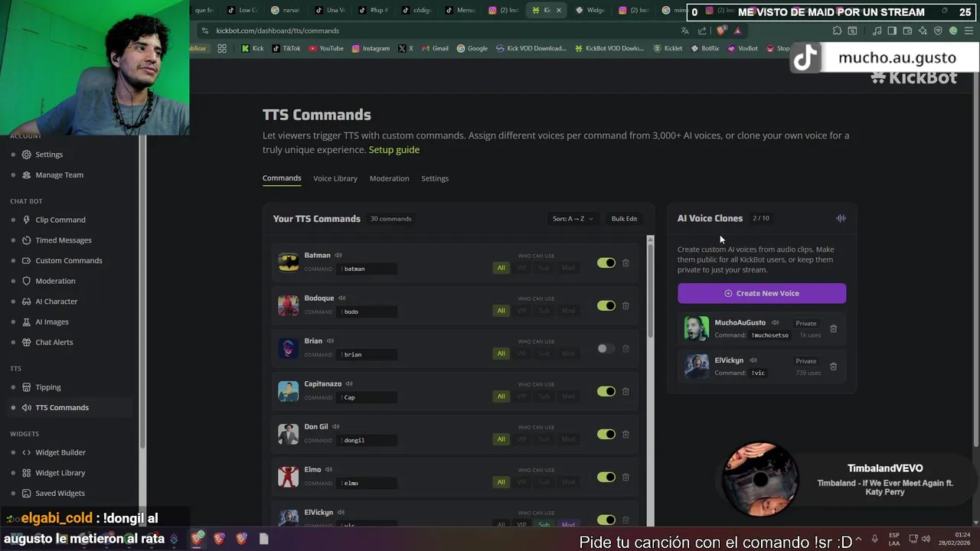Click the Batman avatar thumbnail
This screenshot has width=980, height=551.
point(288,262)
